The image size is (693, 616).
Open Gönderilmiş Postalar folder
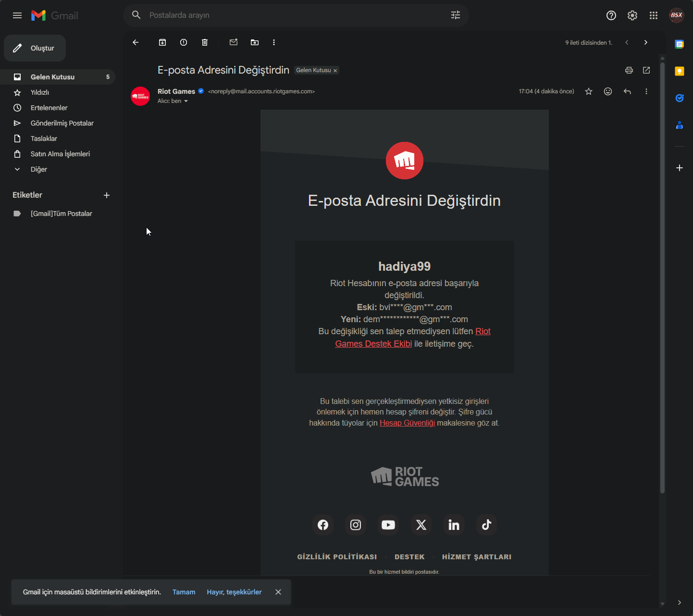click(58, 123)
